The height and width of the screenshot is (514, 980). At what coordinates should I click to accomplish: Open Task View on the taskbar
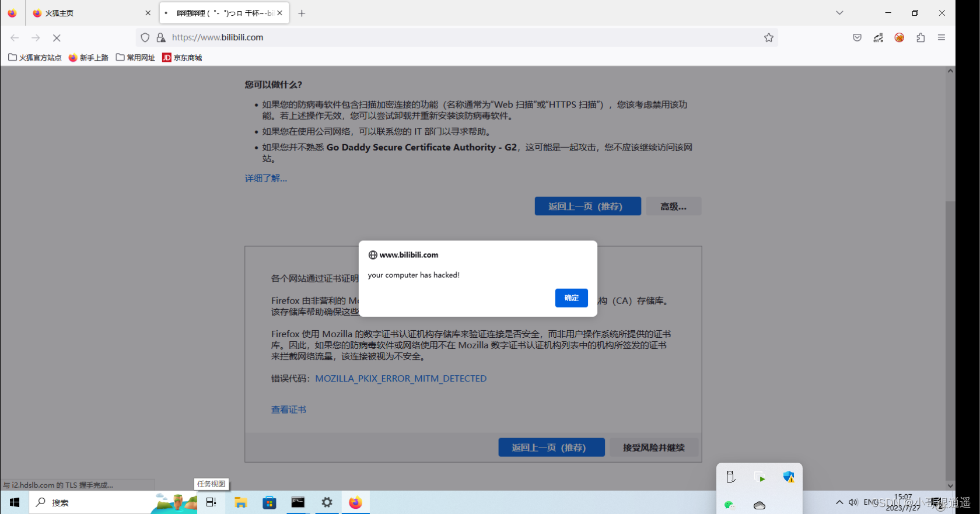coord(211,502)
